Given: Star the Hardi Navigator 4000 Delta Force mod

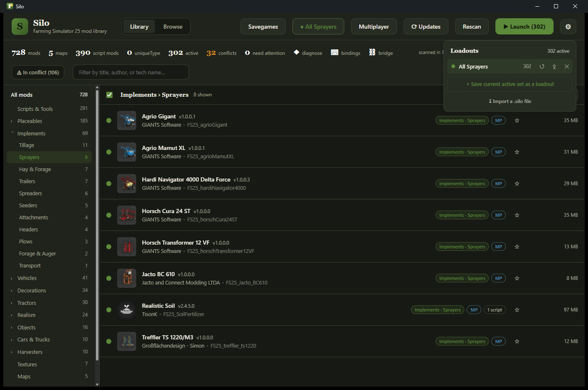Looking at the screenshot, I should click(x=517, y=184).
